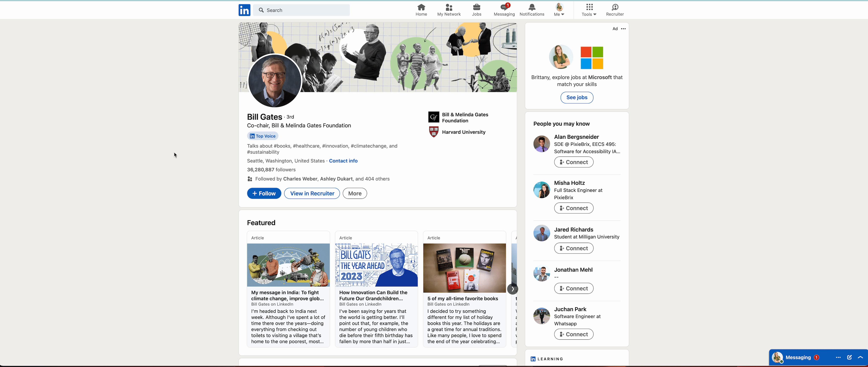Open Alan Bergsneider's profile photo
The width and height of the screenshot is (868, 367).
541,144
